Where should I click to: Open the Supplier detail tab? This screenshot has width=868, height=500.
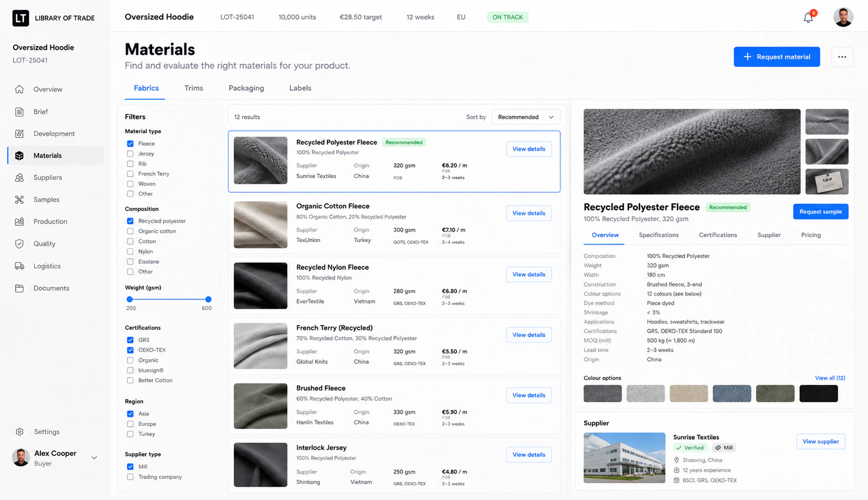(769, 235)
